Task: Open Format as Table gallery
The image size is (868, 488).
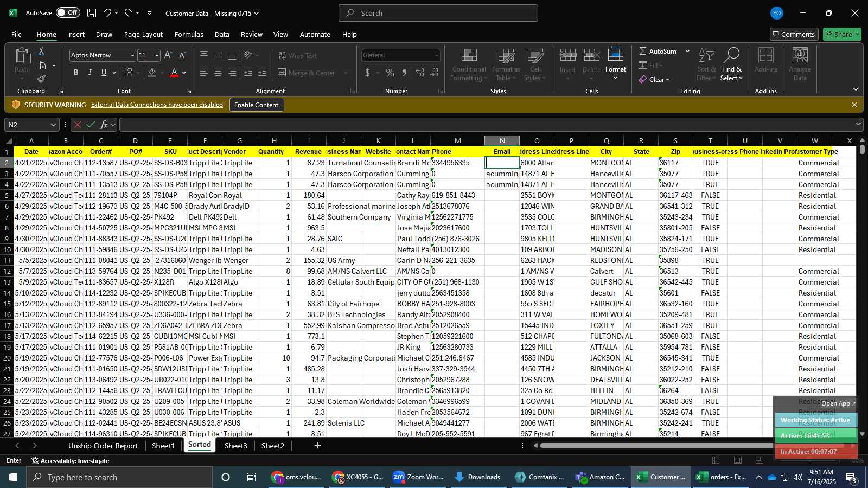Action: tap(506, 64)
